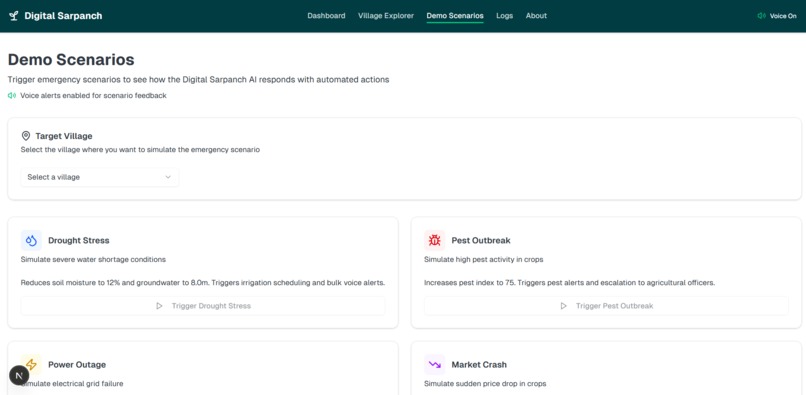This screenshot has width=806, height=395.
Task: Click the Power Outage card title
Action: pos(77,365)
